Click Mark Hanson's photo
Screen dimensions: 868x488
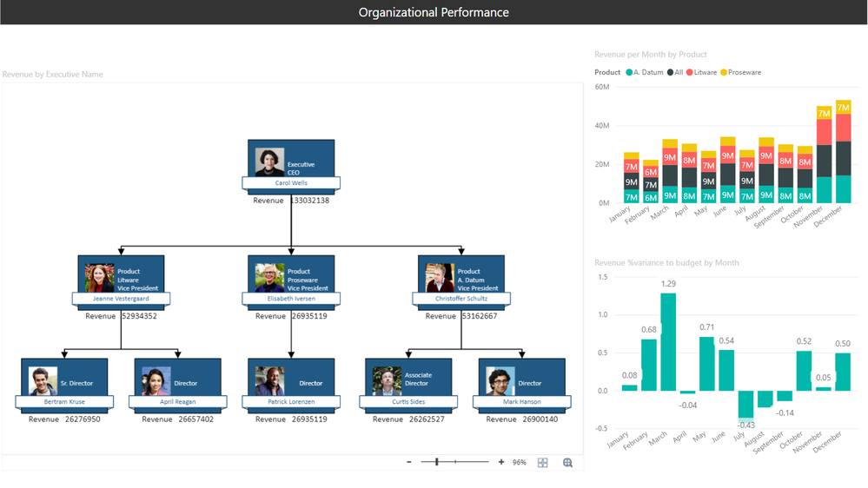[x=500, y=380]
